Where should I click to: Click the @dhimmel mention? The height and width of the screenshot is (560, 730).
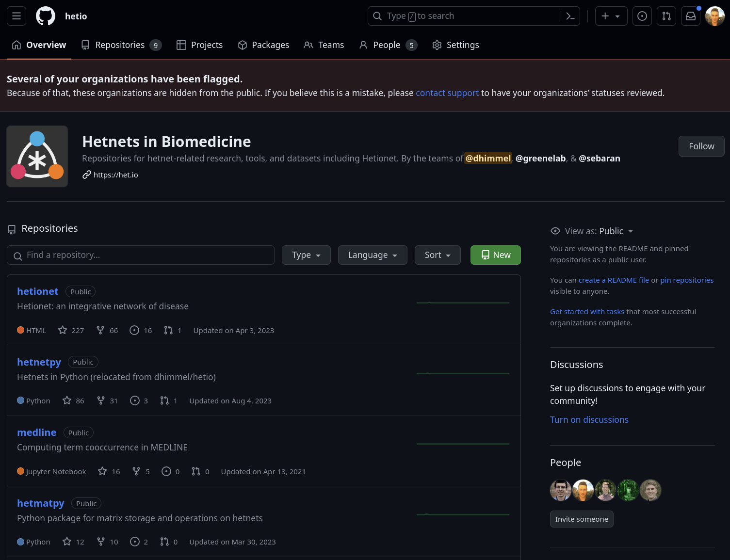[488, 158]
